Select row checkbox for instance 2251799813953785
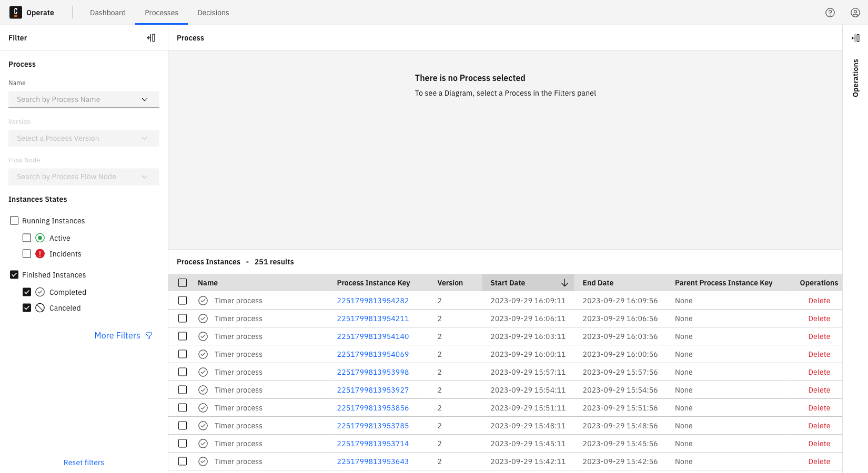This screenshot has height=473, width=868. pyautogui.click(x=183, y=426)
